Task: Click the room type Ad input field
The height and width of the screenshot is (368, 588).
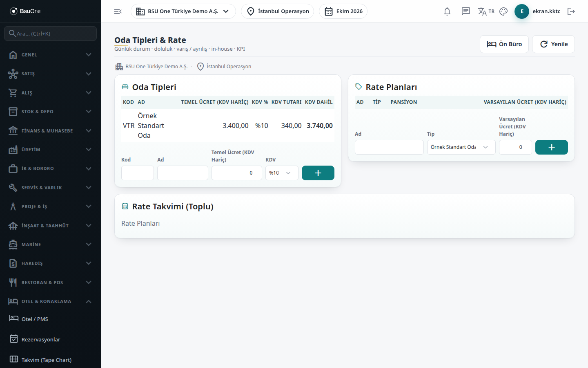Action: [183, 173]
